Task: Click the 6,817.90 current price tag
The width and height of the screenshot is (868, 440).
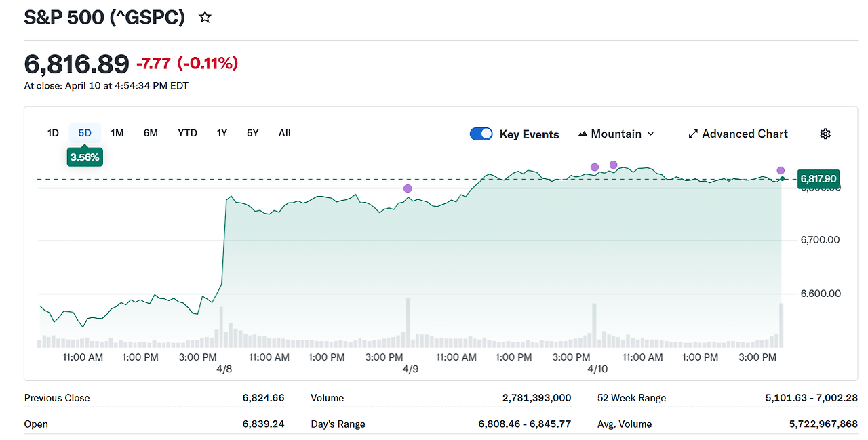Action: coord(818,179)
